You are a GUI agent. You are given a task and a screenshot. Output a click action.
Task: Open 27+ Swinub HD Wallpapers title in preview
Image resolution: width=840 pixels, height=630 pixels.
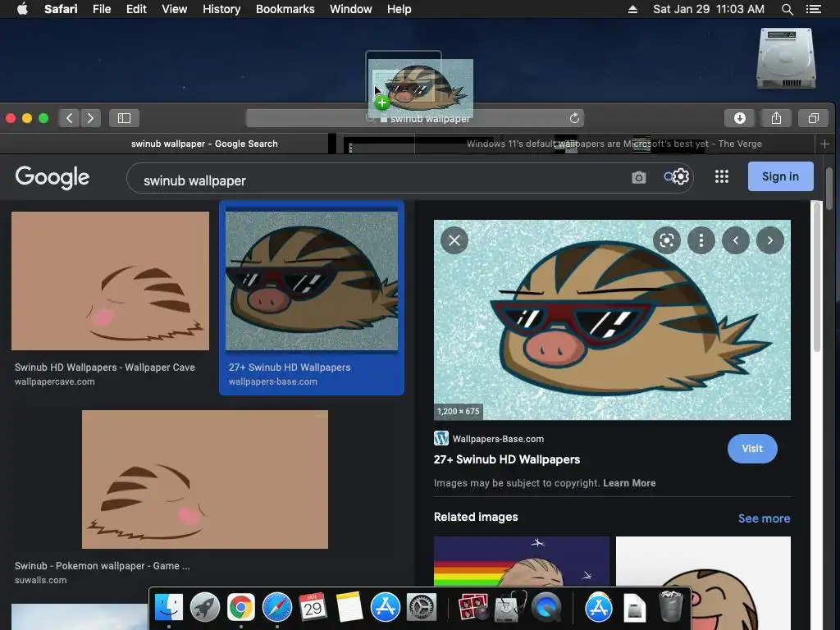pos(507,459)
